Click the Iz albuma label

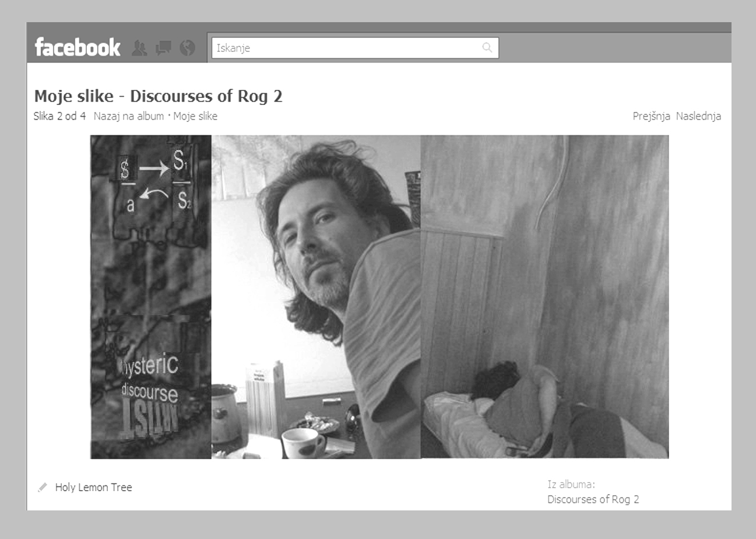pyautogui.click(x=571, y=484)
